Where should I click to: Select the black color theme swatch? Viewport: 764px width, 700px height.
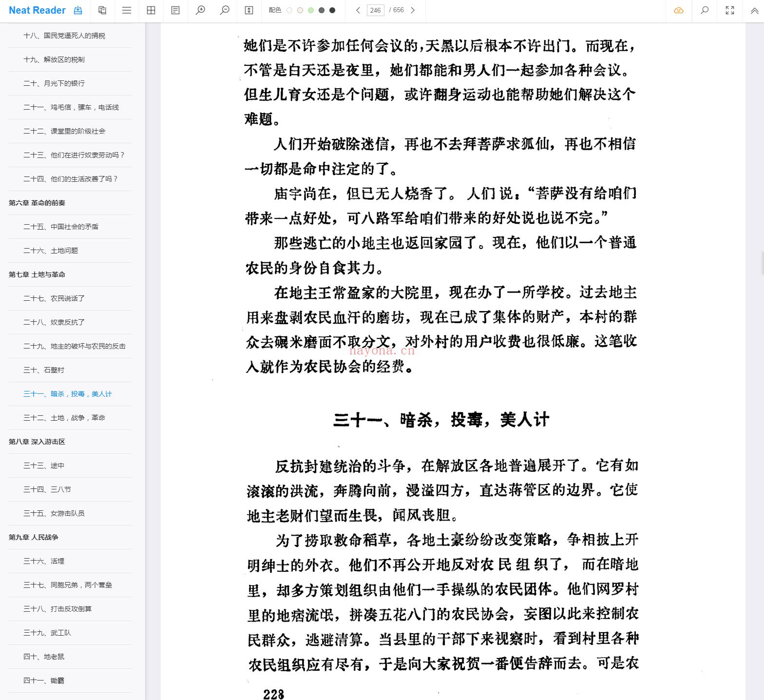(x=332, y=10)
